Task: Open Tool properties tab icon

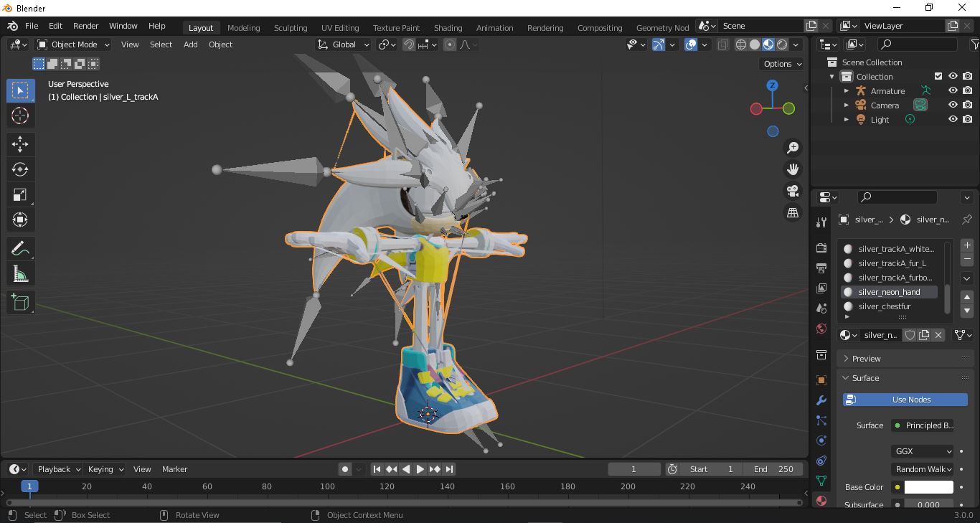Action: tap(821, 222)
